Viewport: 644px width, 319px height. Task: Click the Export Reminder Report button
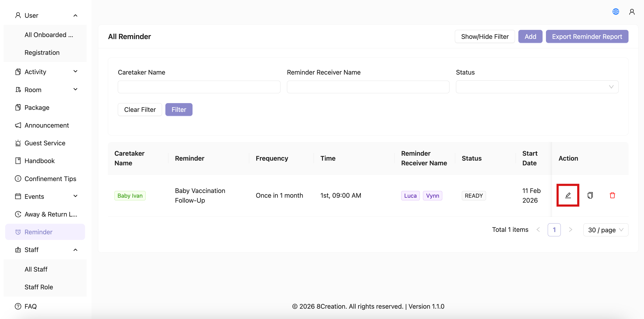(x=587, y=37)
